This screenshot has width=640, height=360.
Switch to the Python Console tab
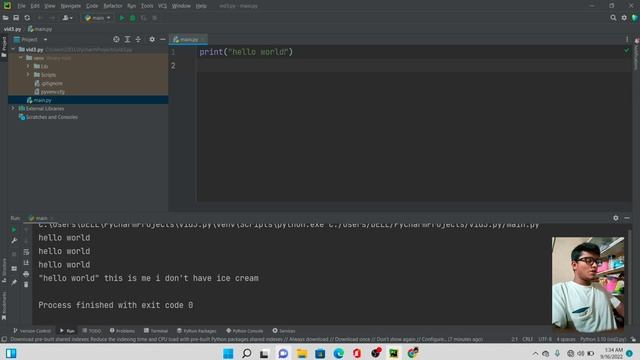244,331
